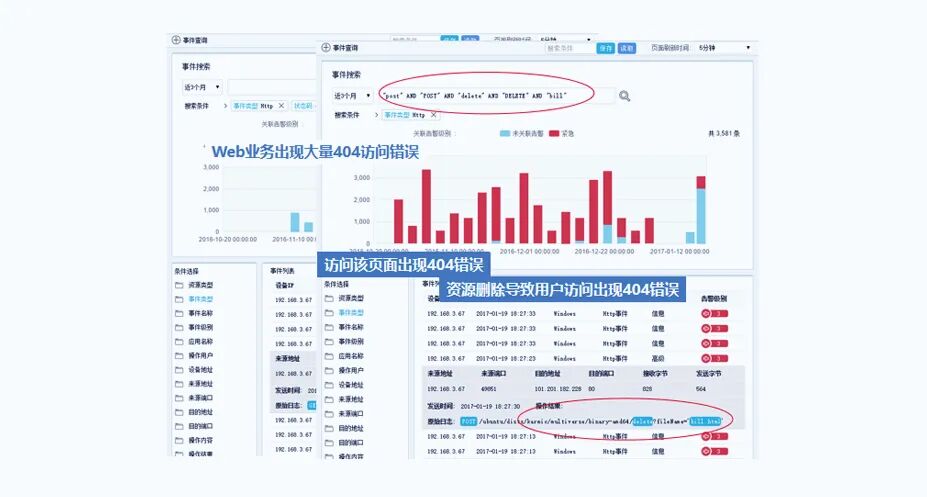927x497 pixels.
Task: Click the 读取 button in front window header
Action: click(x=627, y=48)
